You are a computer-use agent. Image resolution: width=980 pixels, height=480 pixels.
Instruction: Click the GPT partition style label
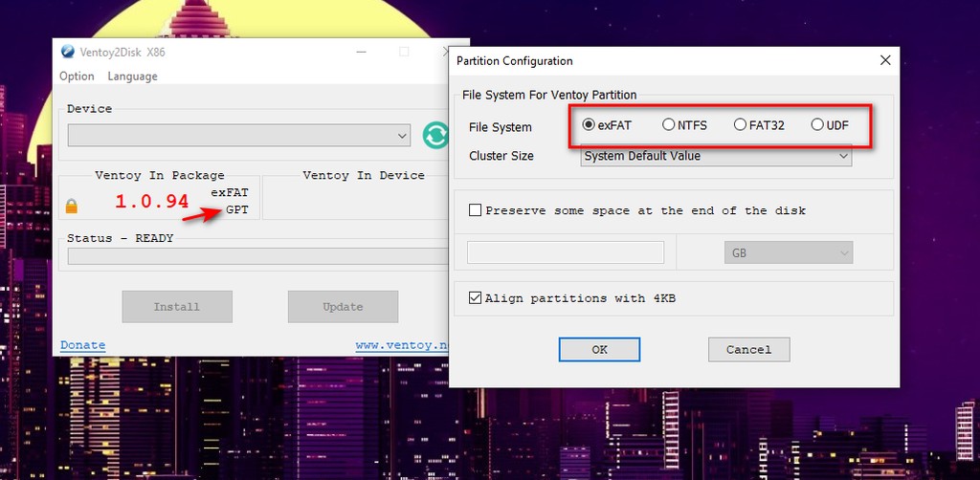point(237,209)
